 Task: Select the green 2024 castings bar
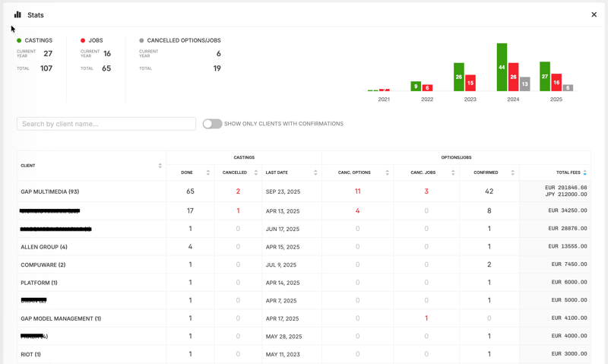click(502, 67)
